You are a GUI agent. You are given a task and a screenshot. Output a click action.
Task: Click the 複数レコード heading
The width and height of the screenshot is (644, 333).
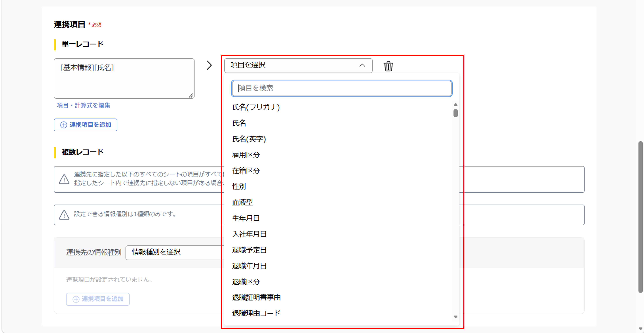pyautogui.click(x=83, y=152)
